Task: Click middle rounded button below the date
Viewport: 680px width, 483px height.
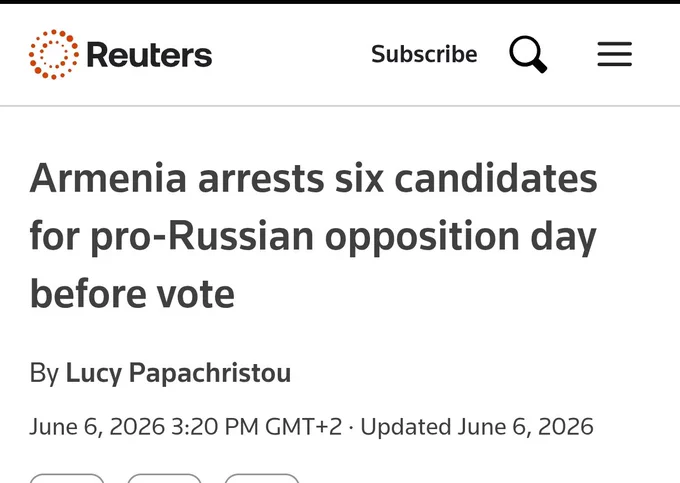Action: click(x=164, y=478)
